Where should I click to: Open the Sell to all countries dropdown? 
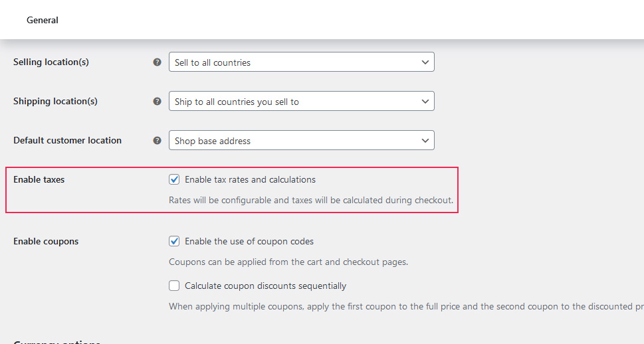[x=301, y=62]
